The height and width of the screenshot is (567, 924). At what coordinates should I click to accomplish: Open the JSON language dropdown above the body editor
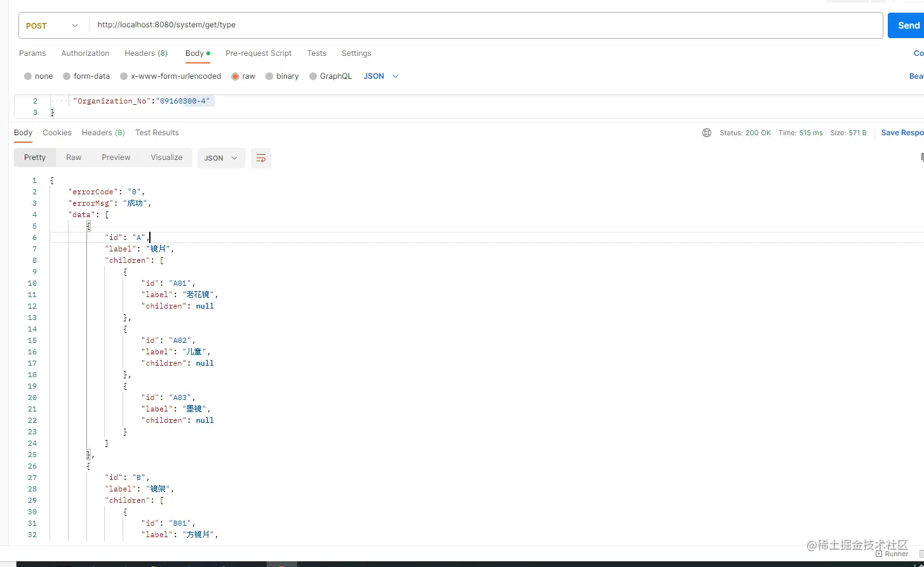[380, 76]
